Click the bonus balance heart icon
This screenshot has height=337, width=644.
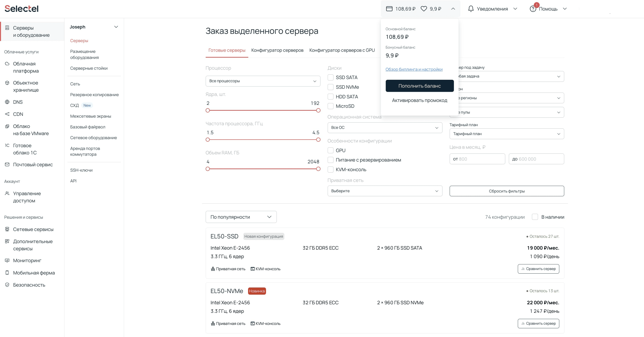(x=424, y=9)
